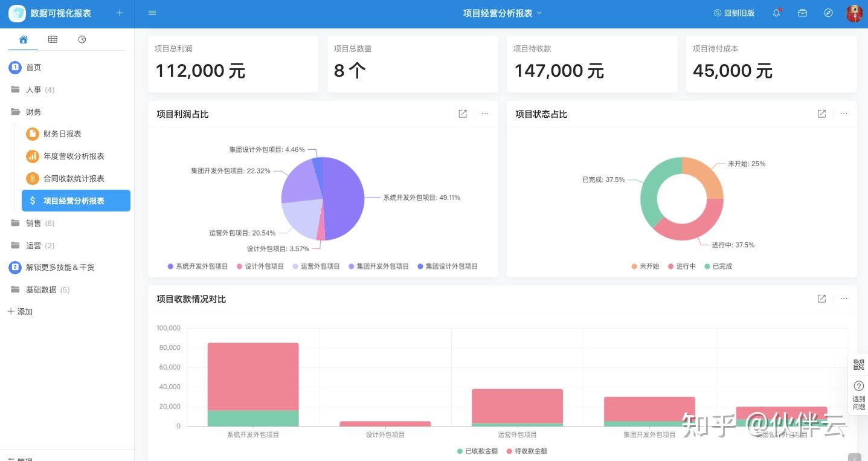Open the compass explore icon in header

[x=828, y=13]
